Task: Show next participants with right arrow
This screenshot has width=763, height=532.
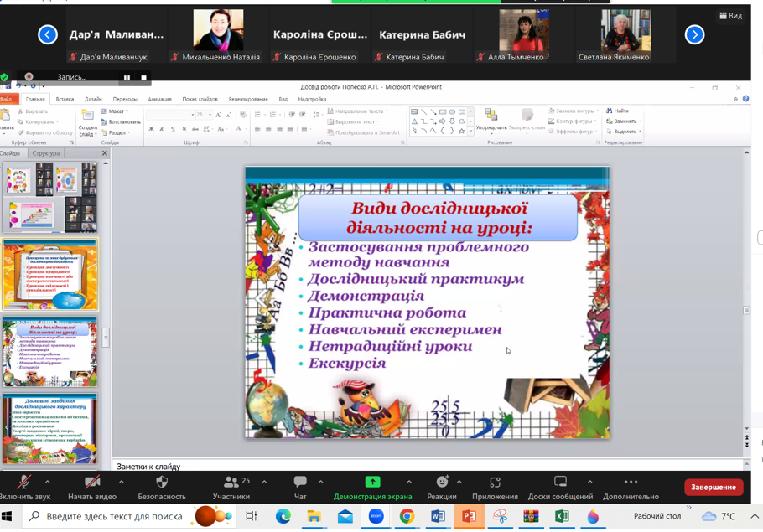Action: point(694,34)
